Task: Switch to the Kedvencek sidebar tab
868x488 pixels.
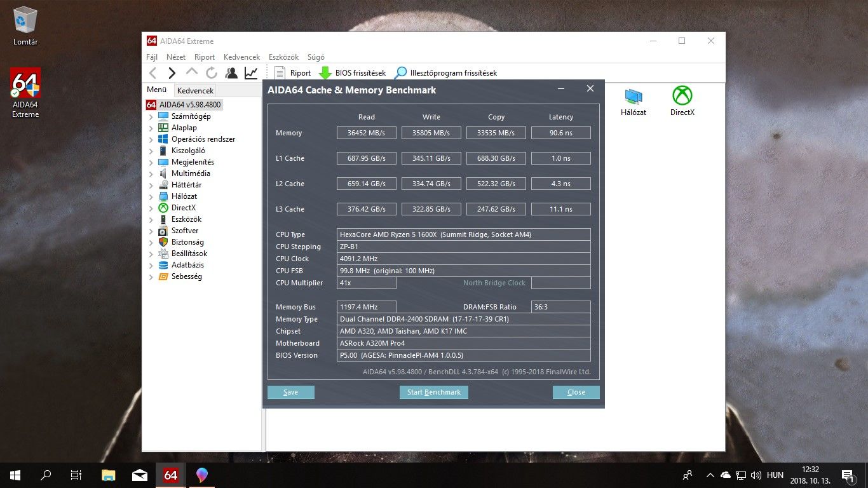Action: 195,91
